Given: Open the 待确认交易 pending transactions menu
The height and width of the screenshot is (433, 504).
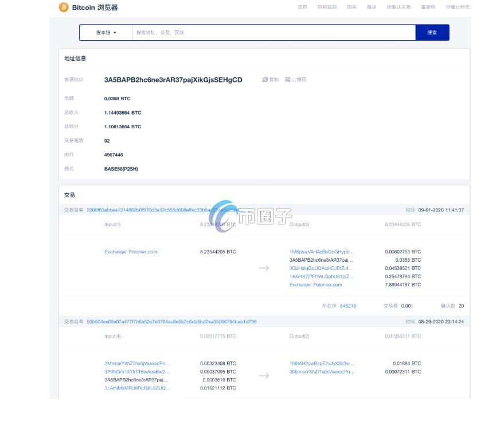Looking at the screenshot, I should coord(398,7).
